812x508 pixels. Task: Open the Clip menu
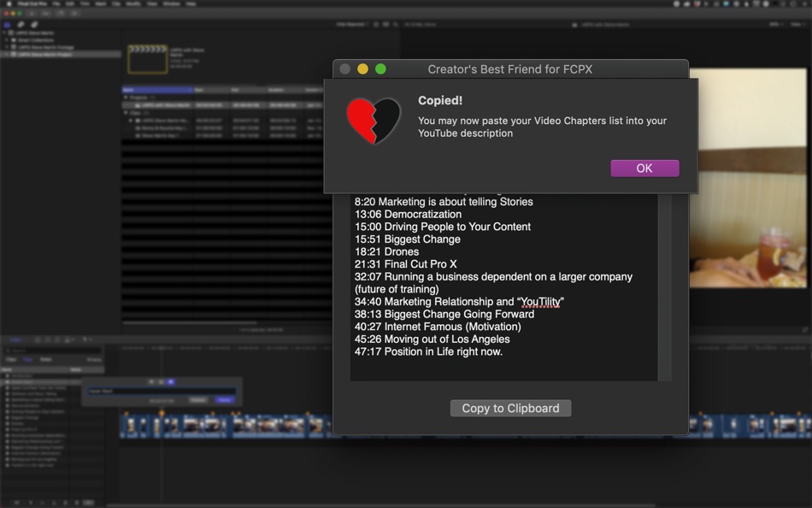coord(116,3)
